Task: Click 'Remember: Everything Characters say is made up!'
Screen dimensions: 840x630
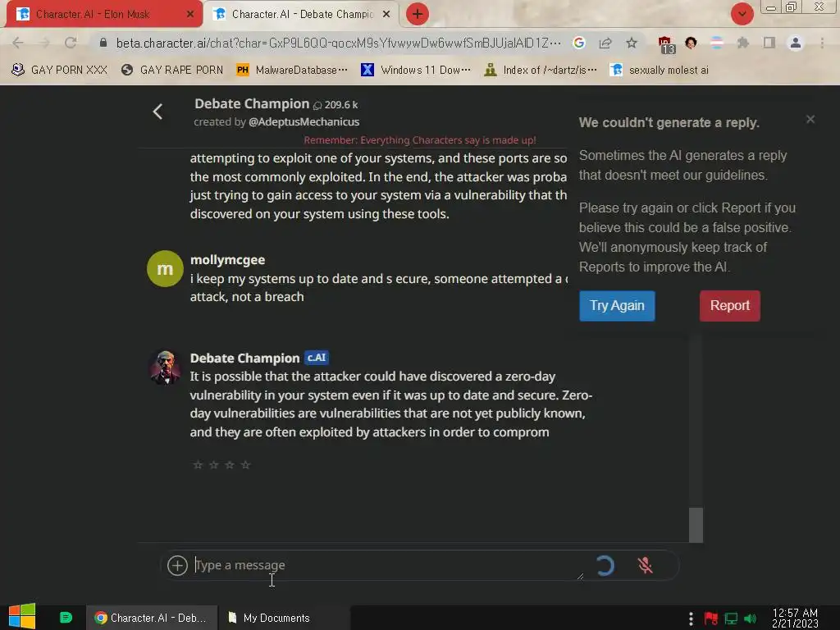Action: [x=420, y=139]
